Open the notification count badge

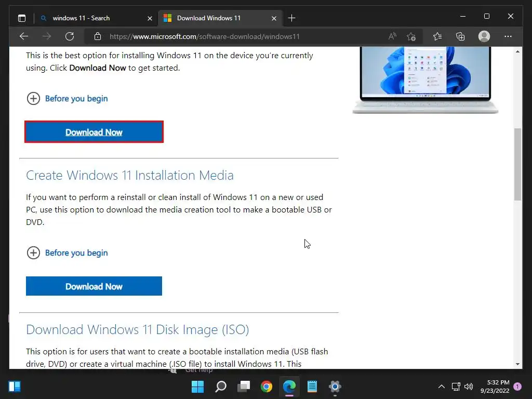[x=517, y=387]
